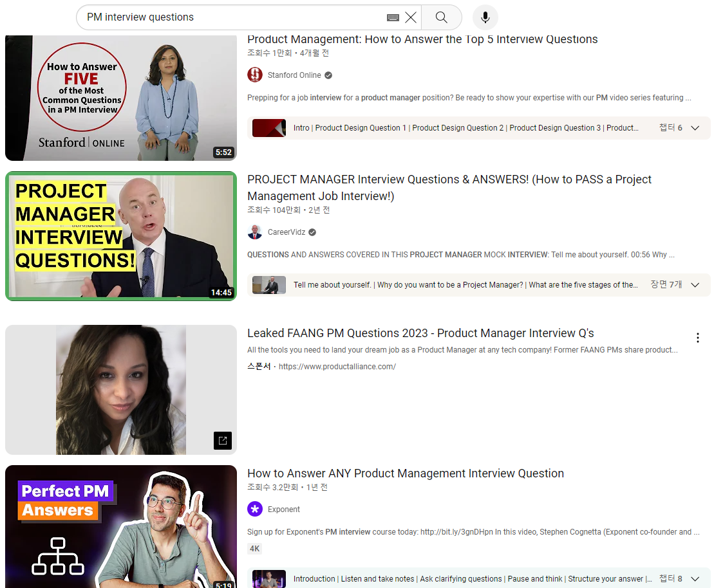Click the chapter preview thumbnail for Exponent video

(269, 579)
